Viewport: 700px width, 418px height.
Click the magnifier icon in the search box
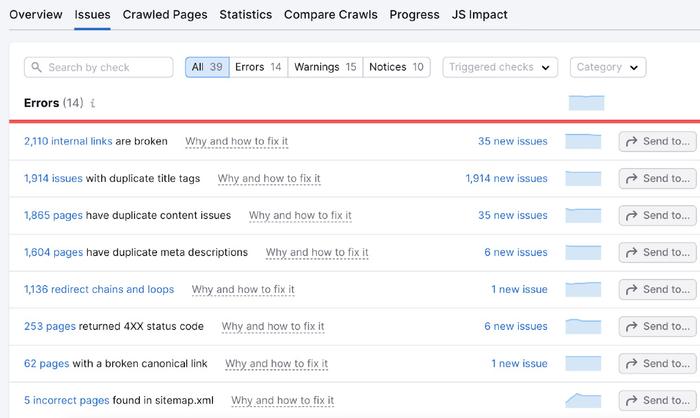37,67
